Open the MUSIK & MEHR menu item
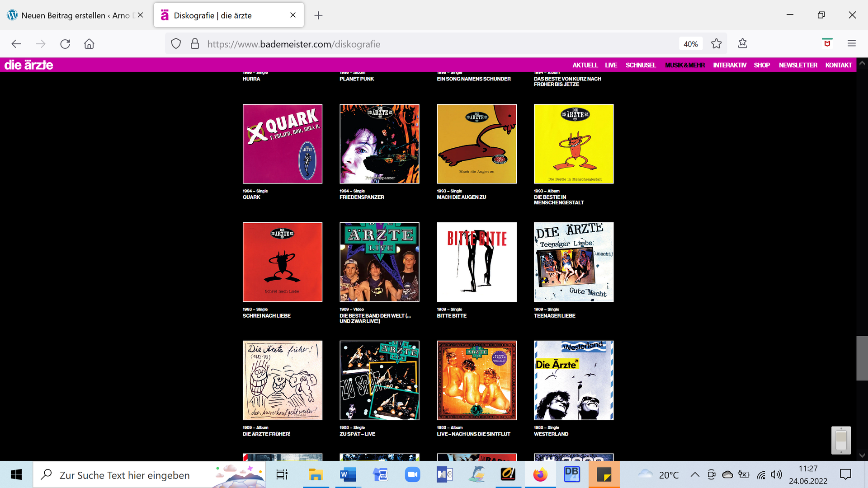868x488 pixels. (x=685, y=65)
